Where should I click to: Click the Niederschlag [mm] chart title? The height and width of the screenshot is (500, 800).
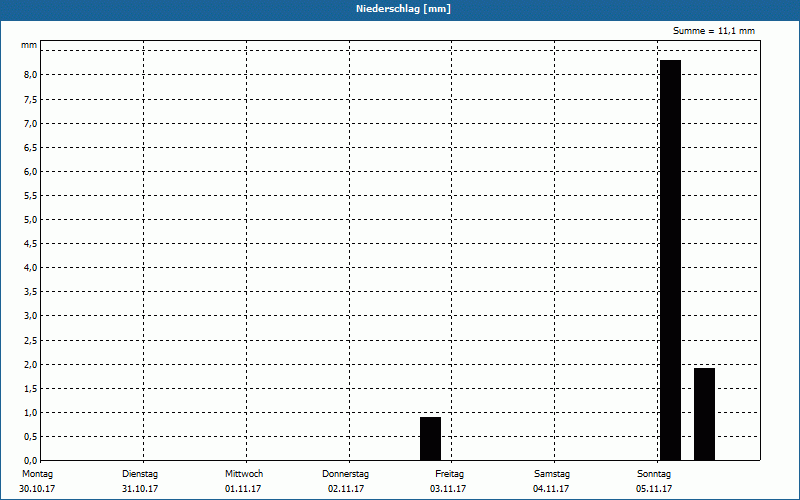(x=403, y=9)
